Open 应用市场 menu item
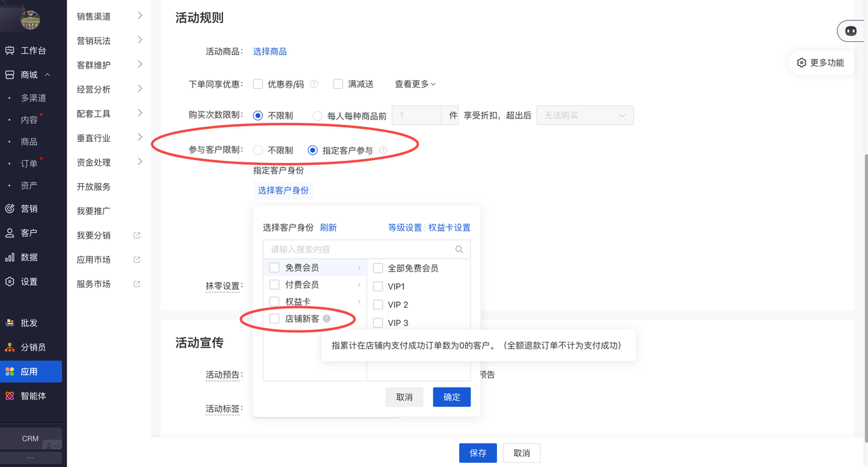The width and height of the screenshot is (868, 467). (x=95, y=260)
